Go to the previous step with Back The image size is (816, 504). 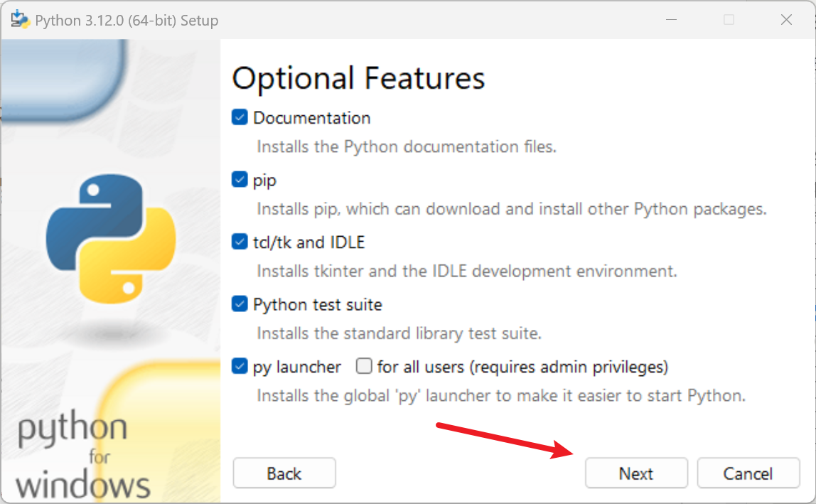[x=284, y=473]
